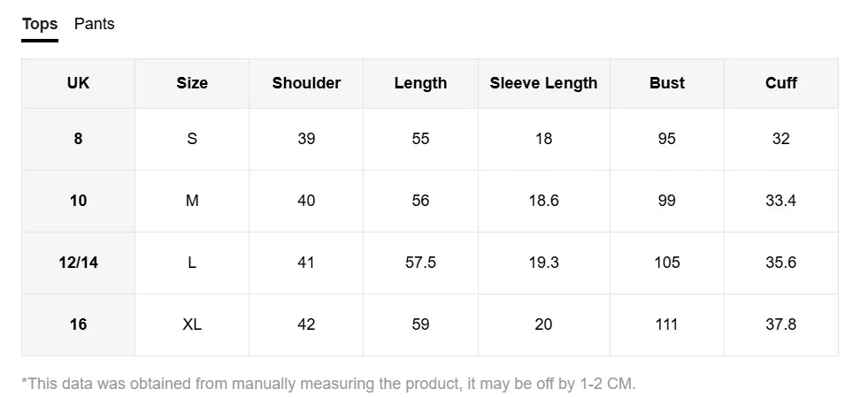Click the XL size cell
The image size is (868, 397).
pos(192,324)
